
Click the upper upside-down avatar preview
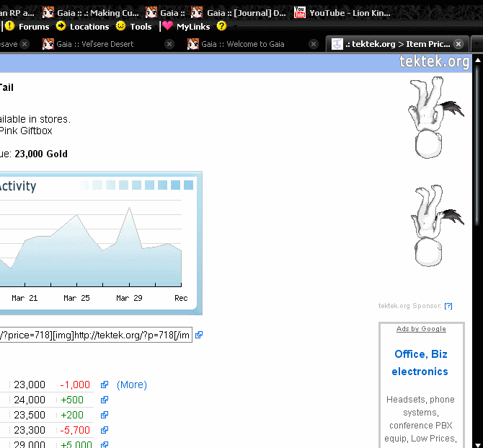tap(436, 118)
